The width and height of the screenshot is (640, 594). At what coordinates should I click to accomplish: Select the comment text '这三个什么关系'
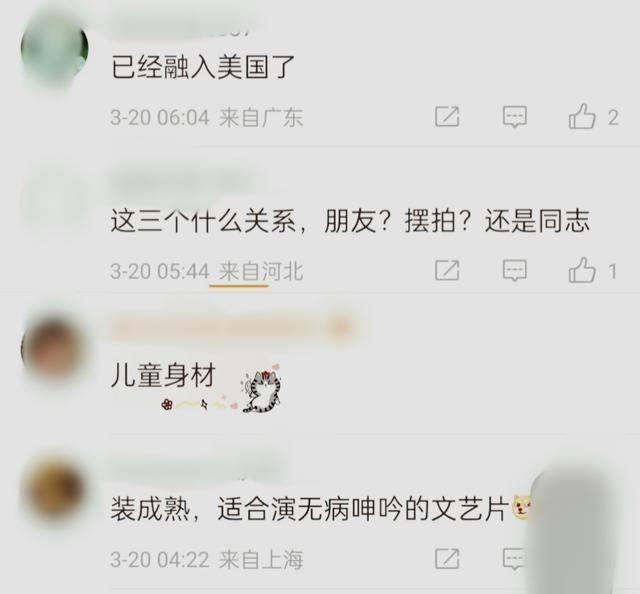tap(203, 221)
